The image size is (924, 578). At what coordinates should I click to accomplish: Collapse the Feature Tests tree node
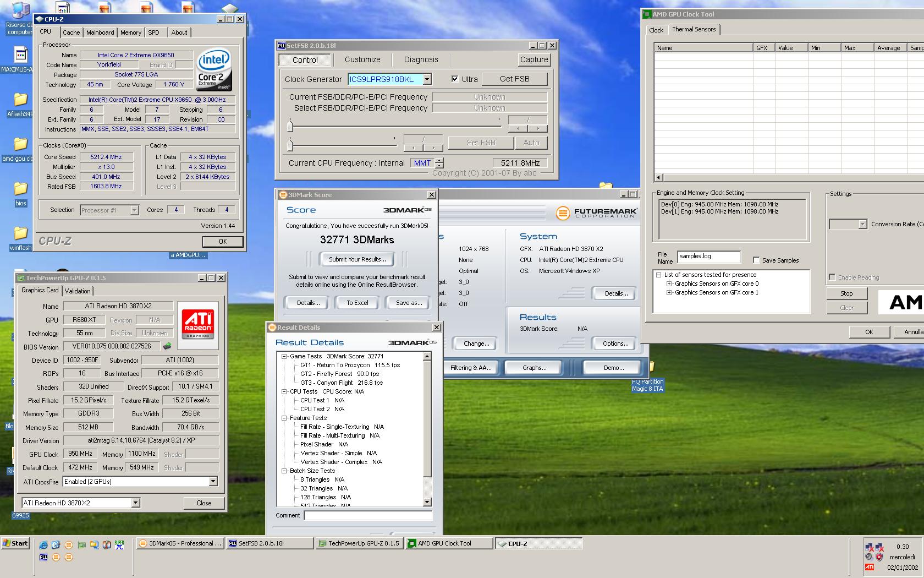[284, 418]
